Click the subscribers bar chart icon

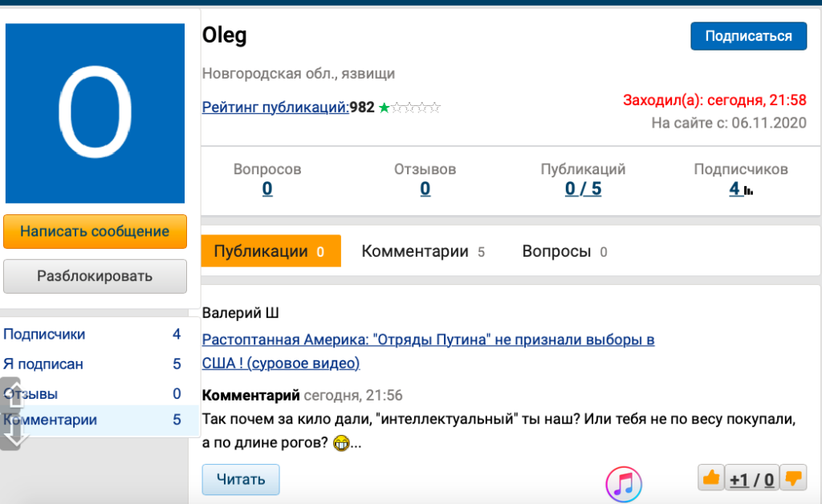[x=748, y=190]
